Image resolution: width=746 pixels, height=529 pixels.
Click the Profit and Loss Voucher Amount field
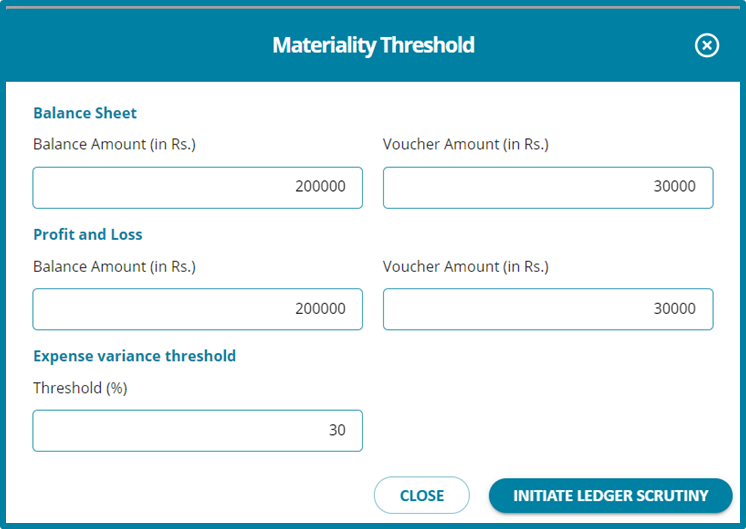(547, 309)
